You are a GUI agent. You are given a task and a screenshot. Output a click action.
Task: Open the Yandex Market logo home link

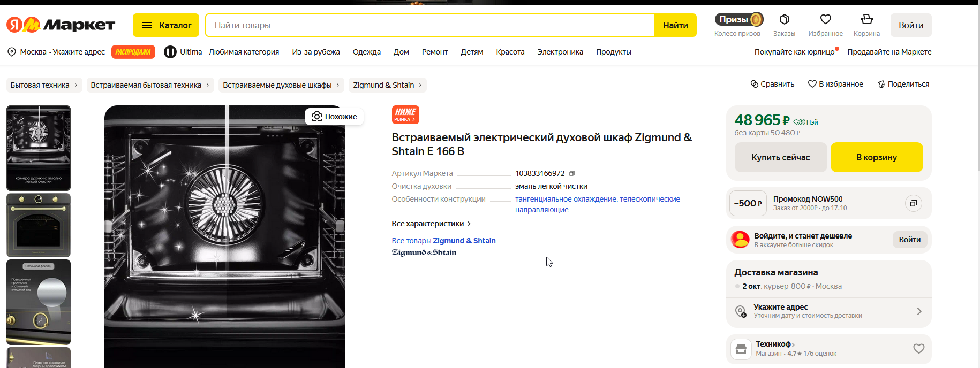61,25
